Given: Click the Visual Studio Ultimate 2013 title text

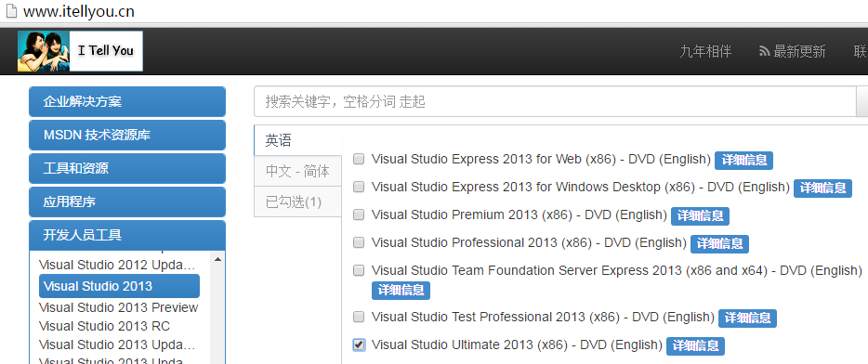Looking at the screenshot, I should pyautogui.click(x=517, y=345).
